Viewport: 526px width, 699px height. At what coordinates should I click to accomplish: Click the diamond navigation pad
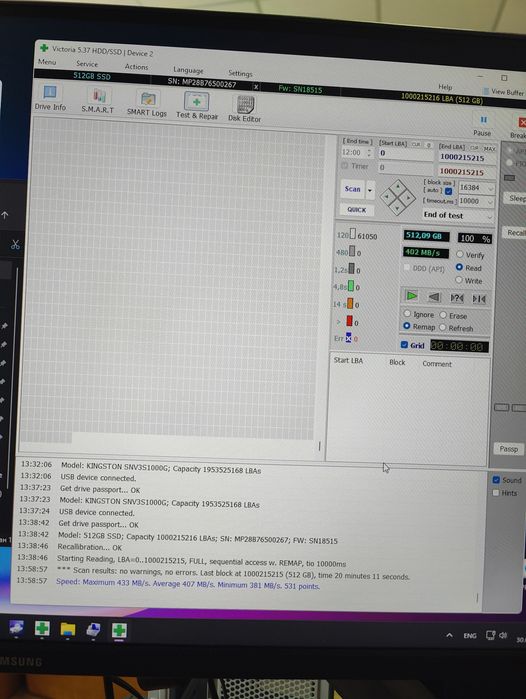pos(398,197)
